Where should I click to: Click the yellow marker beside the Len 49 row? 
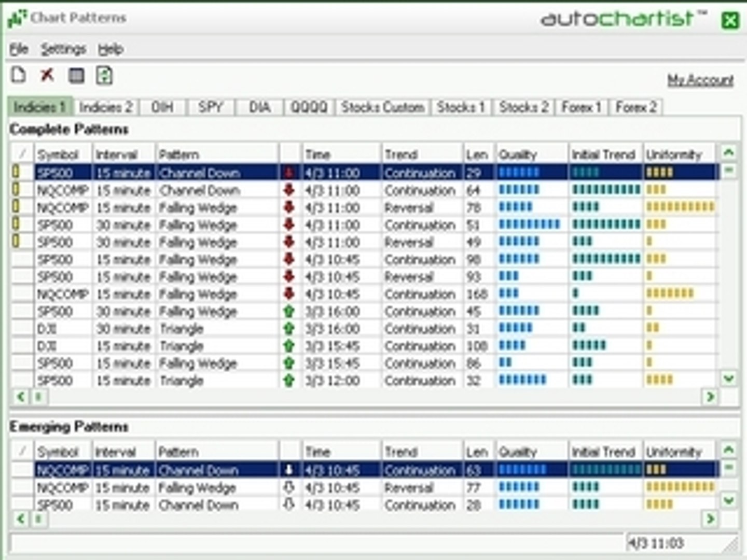(x=16, y=241)
